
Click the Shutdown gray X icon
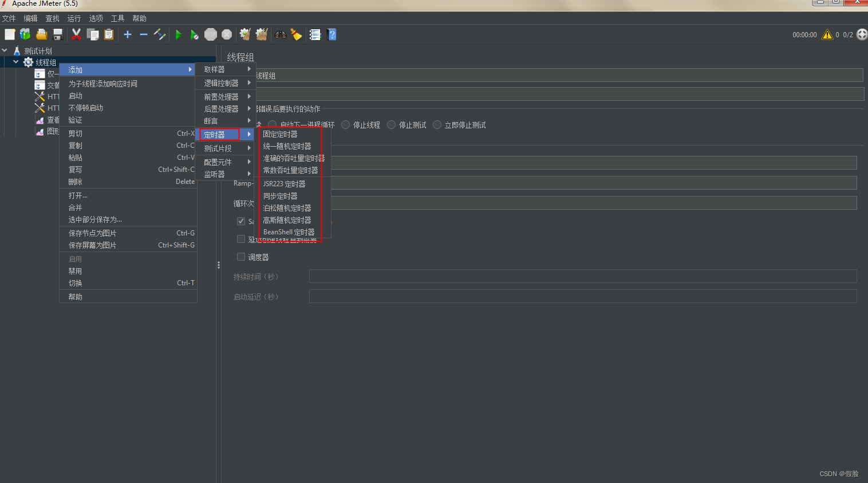[227, 34]
